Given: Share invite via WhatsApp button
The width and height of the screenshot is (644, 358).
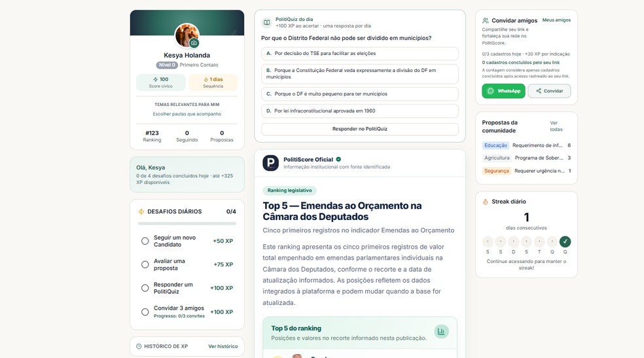Looking at the screenshot, I should [503, 91].
